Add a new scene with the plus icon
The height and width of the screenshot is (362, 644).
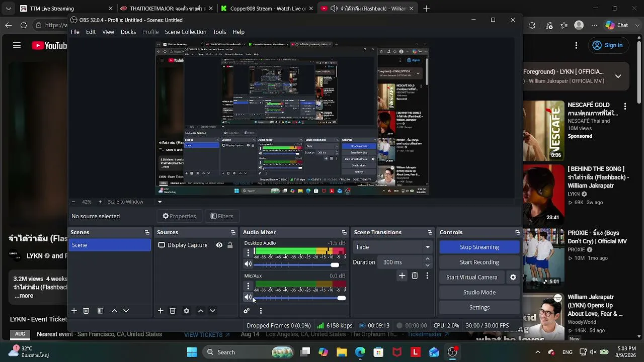tap(74, 311)
